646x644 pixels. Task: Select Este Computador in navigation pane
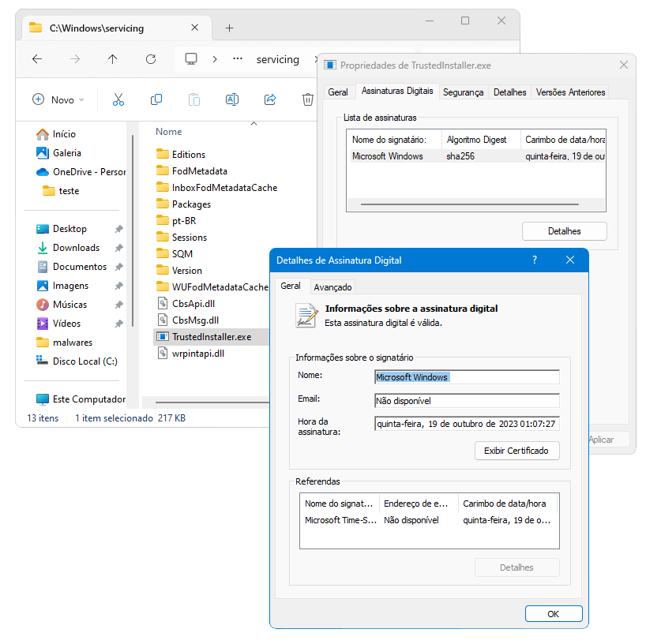[81, 399]
